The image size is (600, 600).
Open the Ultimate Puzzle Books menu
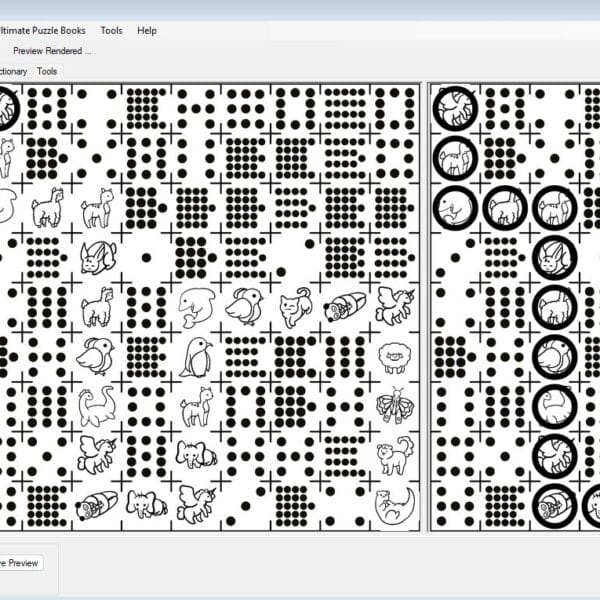42,30
